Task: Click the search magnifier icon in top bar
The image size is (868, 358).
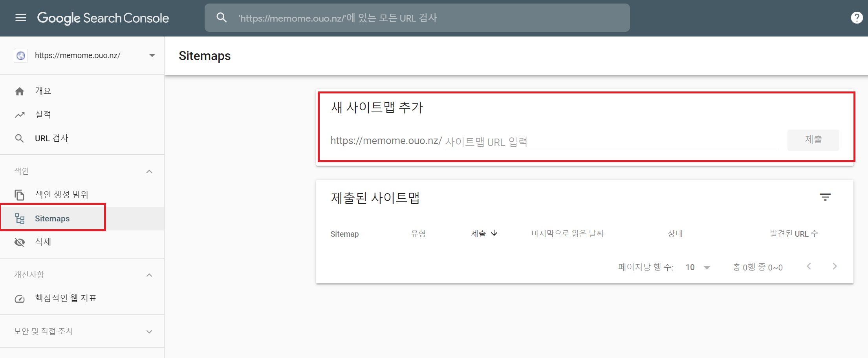Action: pyautogui.click(x=222, y=18)
